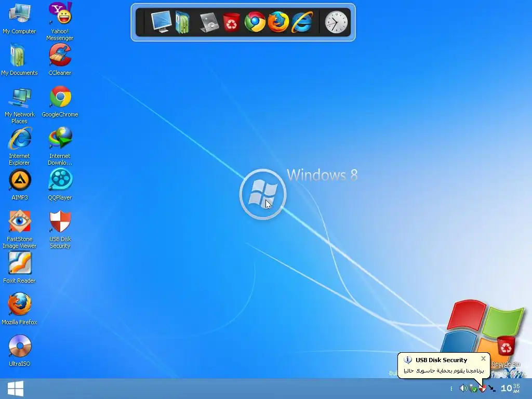Select FastStone Image Viewer desktop icon

pos(19,229)
